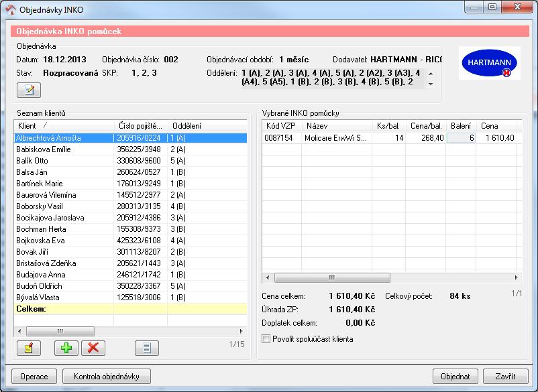538x392 pixels.
Task: Click client list scroll right arrow
Action: 241,331
